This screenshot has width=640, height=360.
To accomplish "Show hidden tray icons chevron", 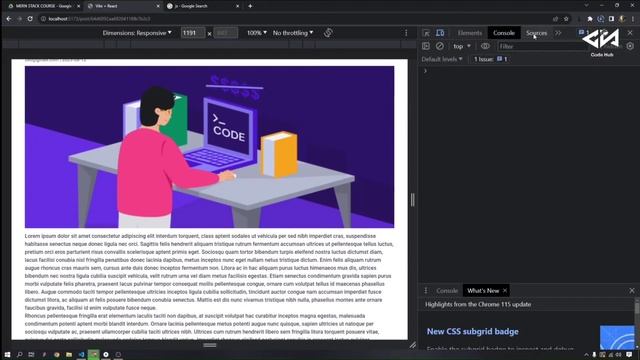I will tap(586, 354).
